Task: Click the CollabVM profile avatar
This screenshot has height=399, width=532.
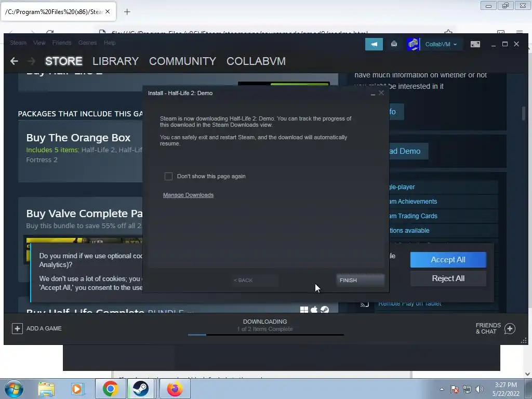Action: [413, 44]
